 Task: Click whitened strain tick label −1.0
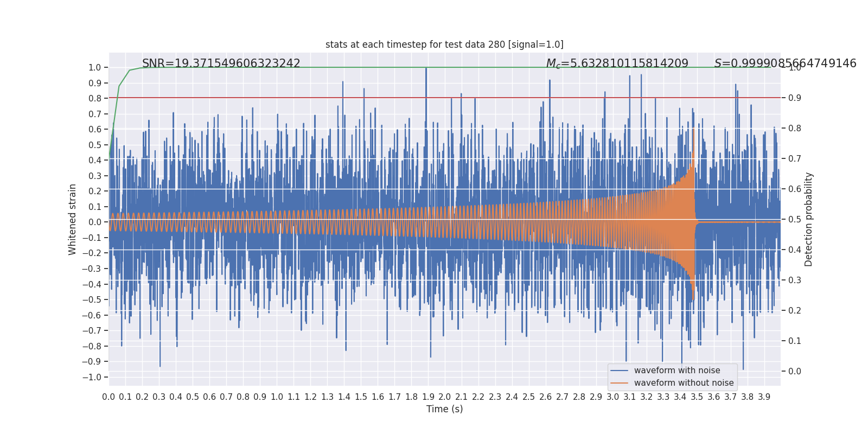92,377
